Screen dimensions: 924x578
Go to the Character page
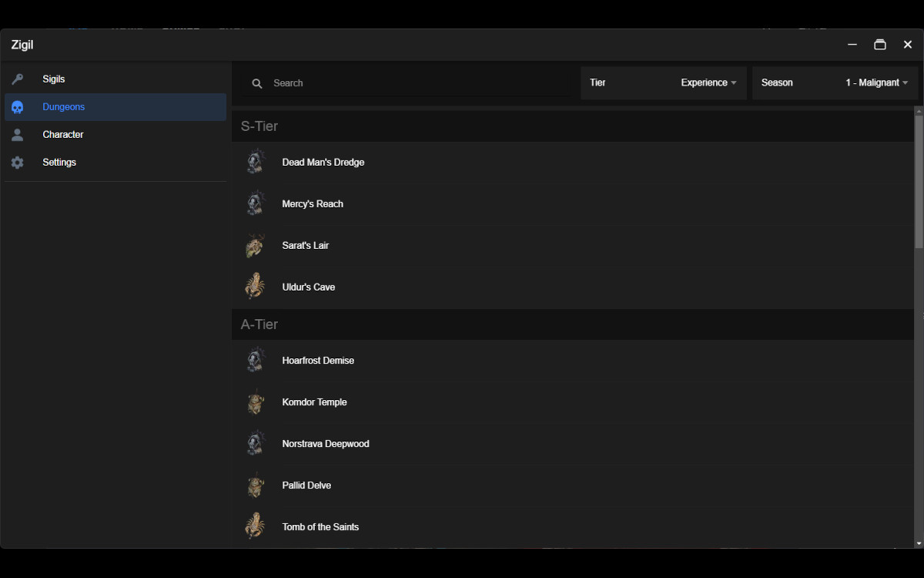click(63, 135)
